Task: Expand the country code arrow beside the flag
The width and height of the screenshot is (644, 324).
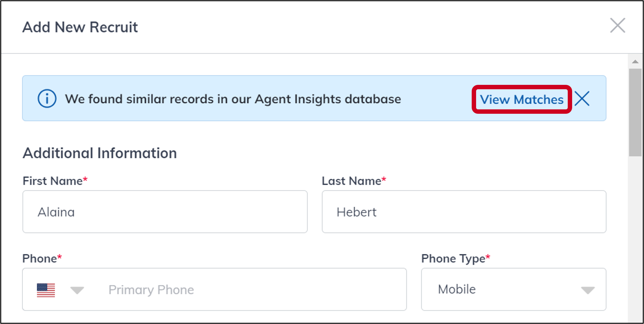Action: pos(77,290)
